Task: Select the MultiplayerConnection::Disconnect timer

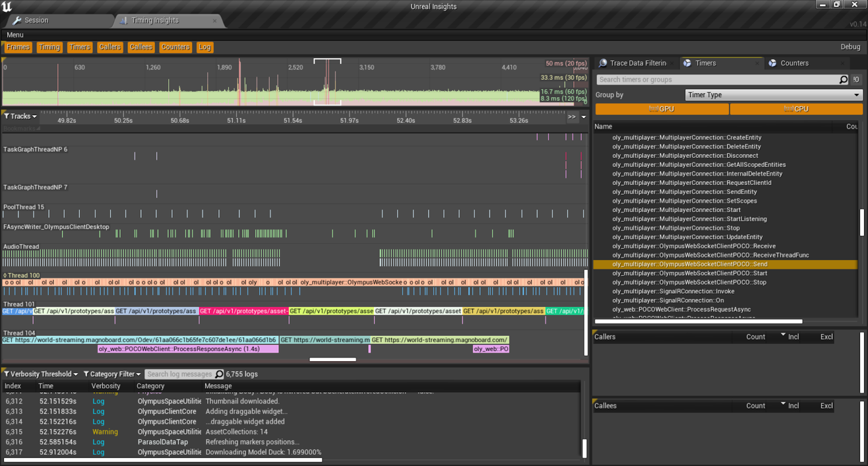Action: (725, 156)
